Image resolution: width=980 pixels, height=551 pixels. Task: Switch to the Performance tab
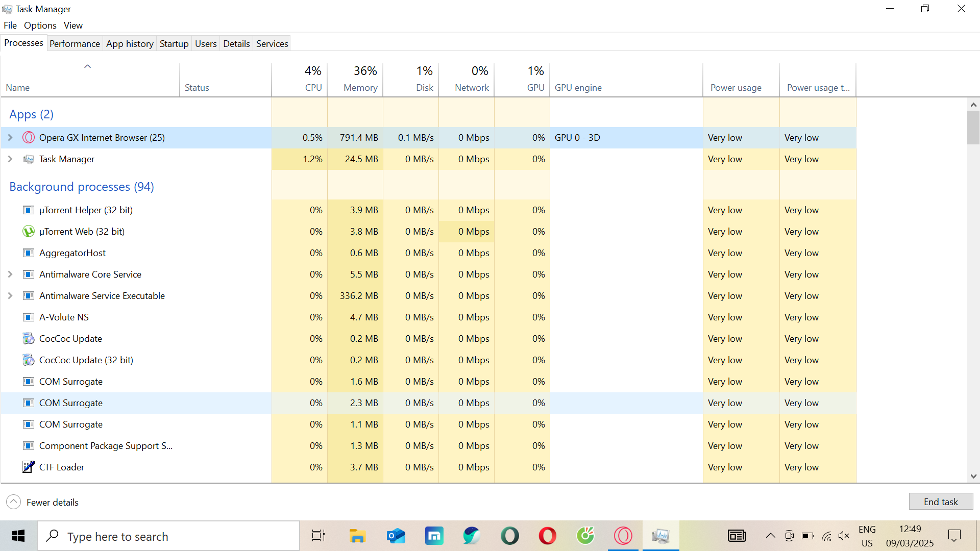point(75,44)
